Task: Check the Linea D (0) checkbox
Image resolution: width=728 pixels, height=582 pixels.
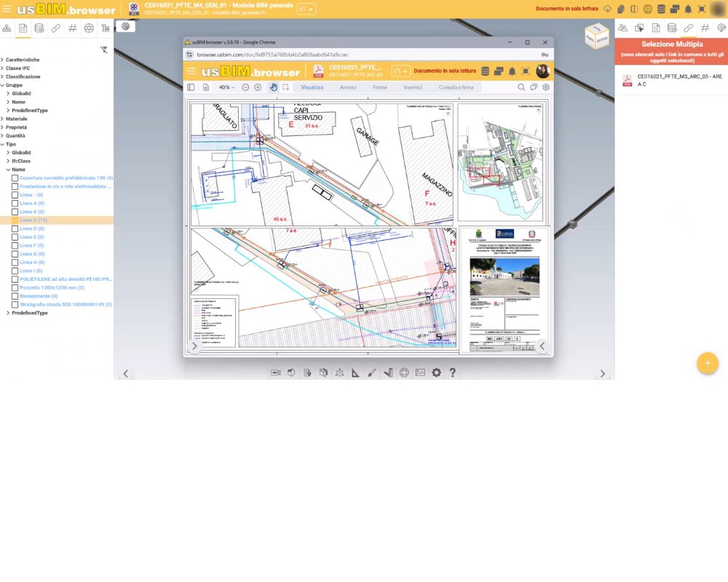Action: click(x=15, y=229)
